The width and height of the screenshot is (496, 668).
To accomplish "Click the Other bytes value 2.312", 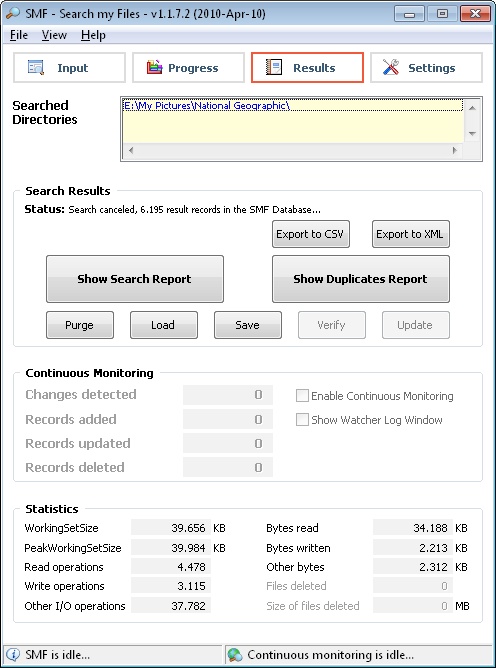I will click(413, 567).
